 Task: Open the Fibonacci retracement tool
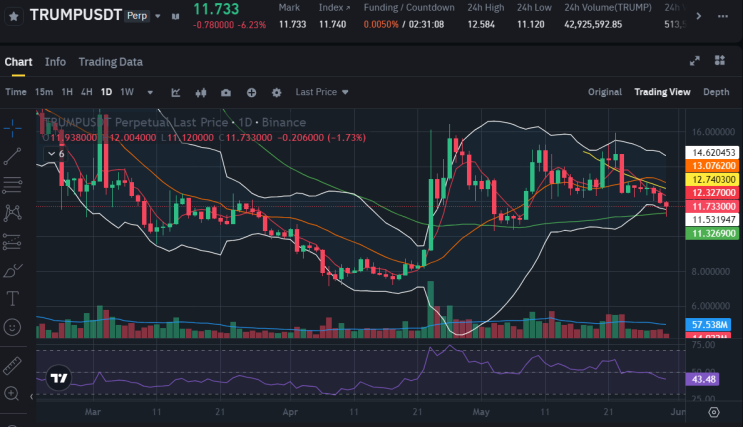click(12, 185)
